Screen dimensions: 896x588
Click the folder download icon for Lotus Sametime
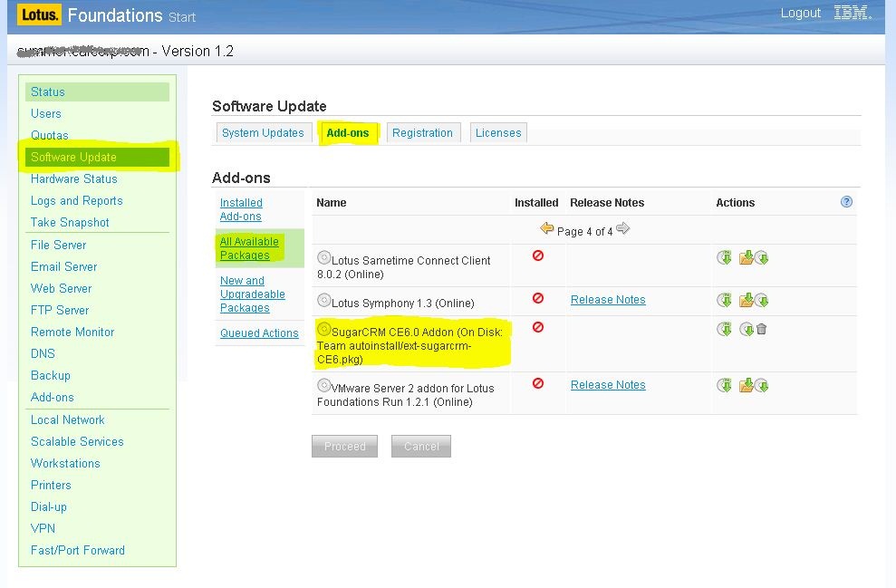tap(746, 257)
